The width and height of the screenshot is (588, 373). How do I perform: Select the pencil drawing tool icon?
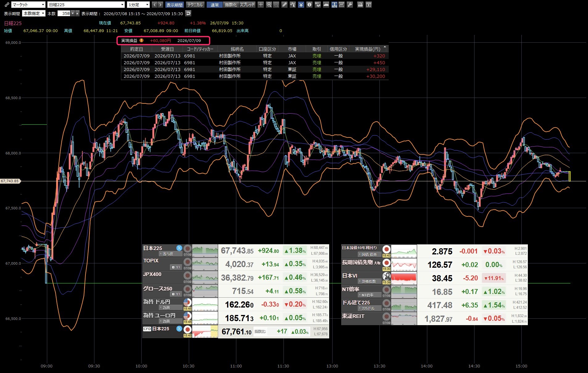tap(284, 5)
